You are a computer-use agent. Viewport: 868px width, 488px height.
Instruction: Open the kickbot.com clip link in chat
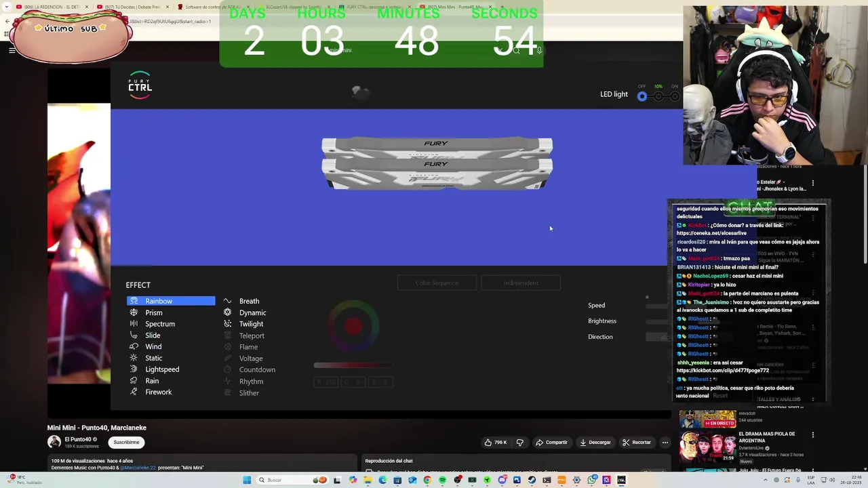(723, 371)
